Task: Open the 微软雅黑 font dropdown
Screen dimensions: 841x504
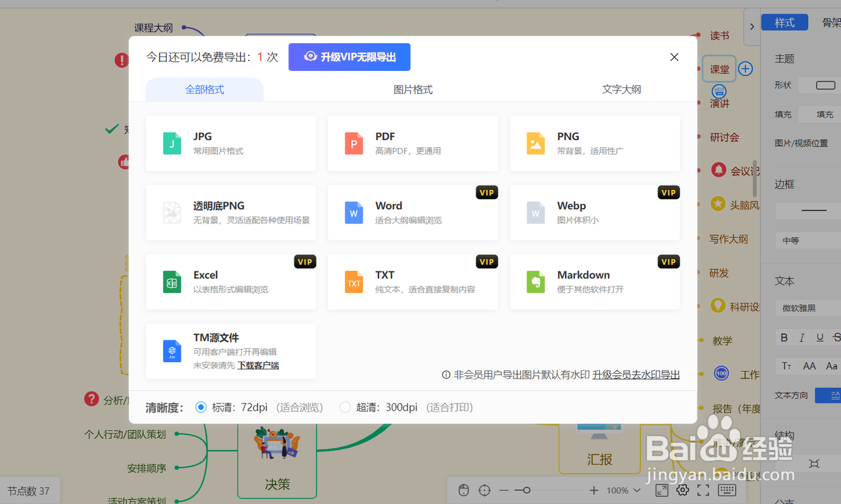Action: [x=808, y=308]
